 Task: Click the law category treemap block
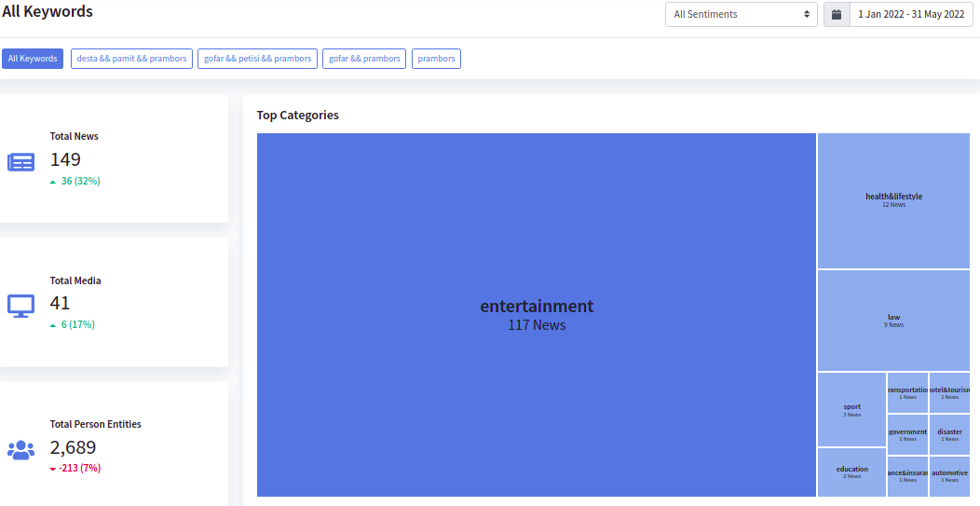coord(893,321)
